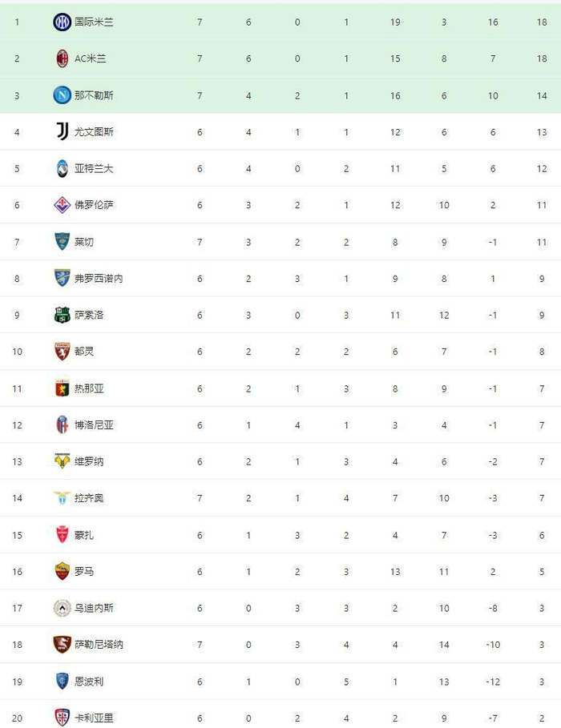Click the Inter Milan (国际米兰) crest icon

(x=62, y=22)
